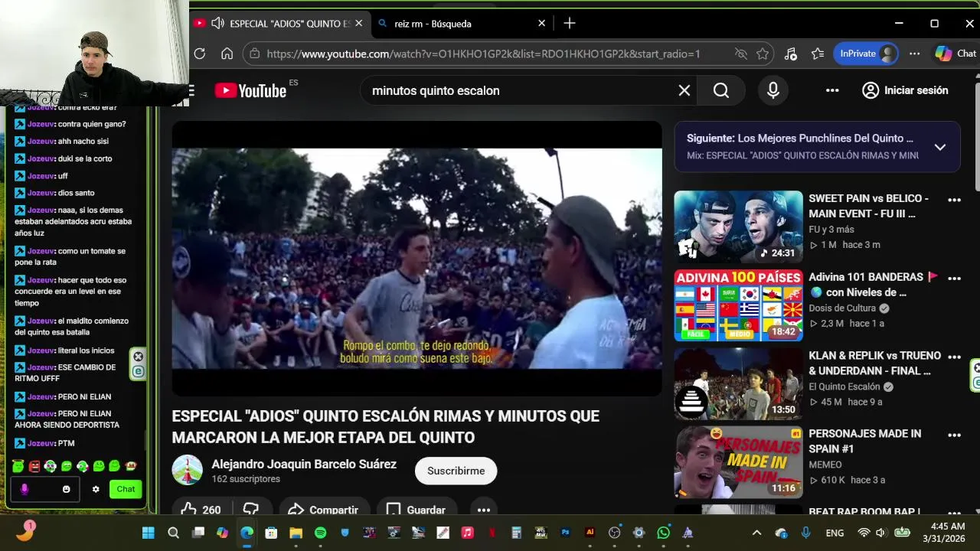Open taskbar Search magnifier
Image resolution: width=980 pixels, height=551 pixels.
point(173,533)
